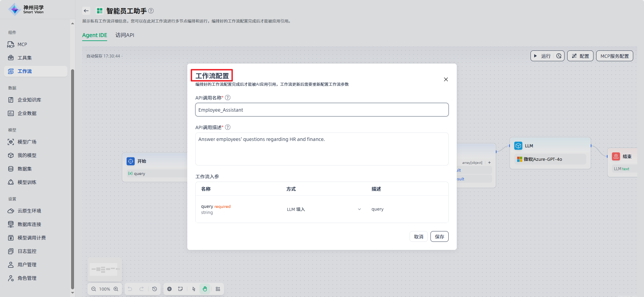Click the workflow minimap thumbnail
The width and height of the screenshot is (644, 297).
[x=105, y=269]
